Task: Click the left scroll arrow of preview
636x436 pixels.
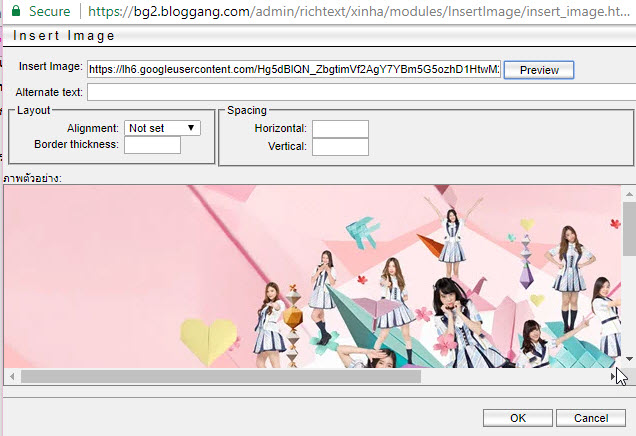Action: [12, 377]
